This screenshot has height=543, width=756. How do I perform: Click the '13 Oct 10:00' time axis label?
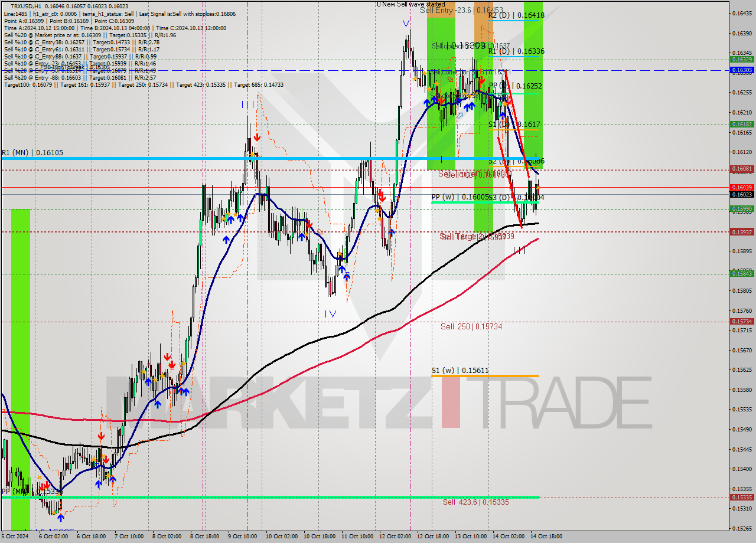(470, 537)
